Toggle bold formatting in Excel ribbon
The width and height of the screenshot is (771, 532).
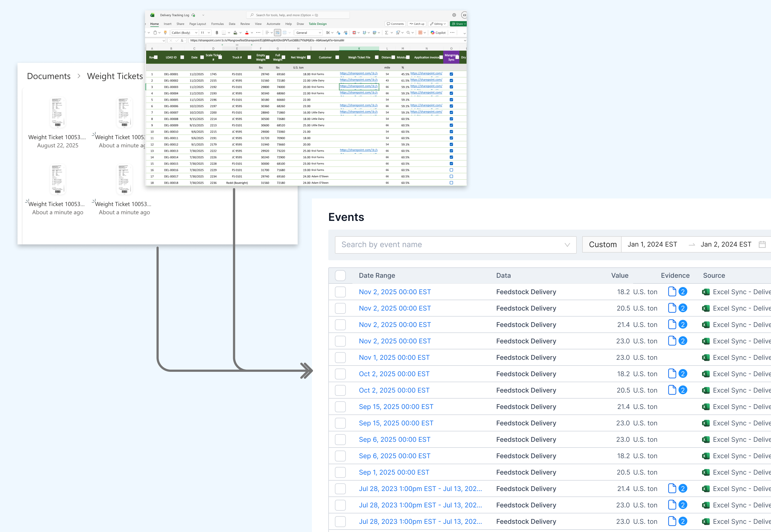click(217, 33)
